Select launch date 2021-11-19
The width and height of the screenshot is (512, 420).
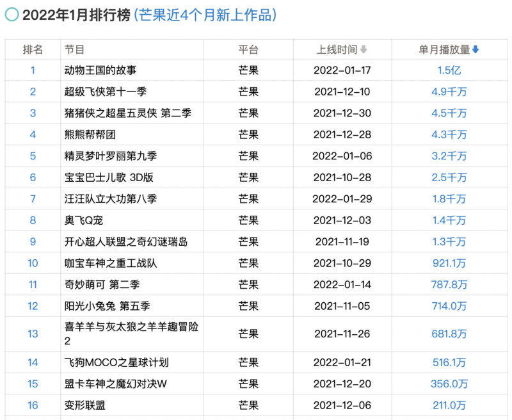tap(342, 241)
